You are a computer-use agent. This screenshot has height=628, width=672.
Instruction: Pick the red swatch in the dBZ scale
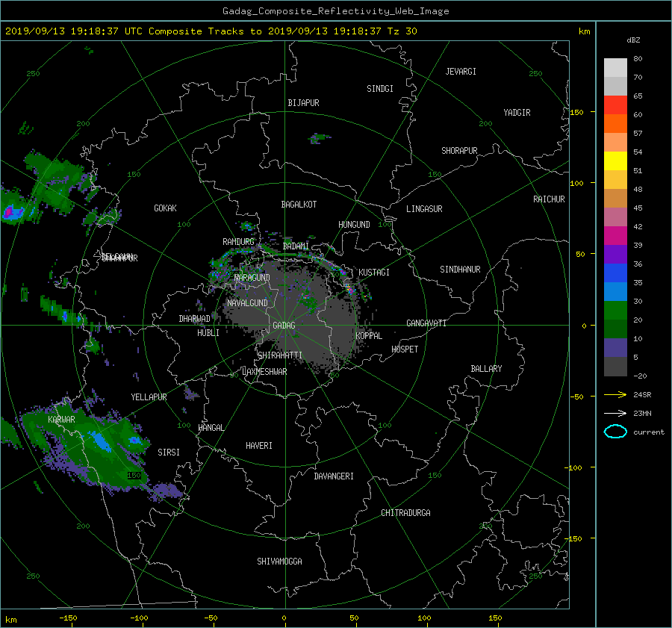[615, 105]
